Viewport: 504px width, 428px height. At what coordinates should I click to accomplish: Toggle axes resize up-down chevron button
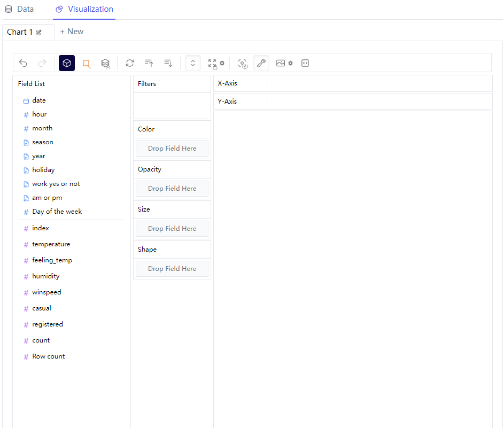tap(193, 63)
